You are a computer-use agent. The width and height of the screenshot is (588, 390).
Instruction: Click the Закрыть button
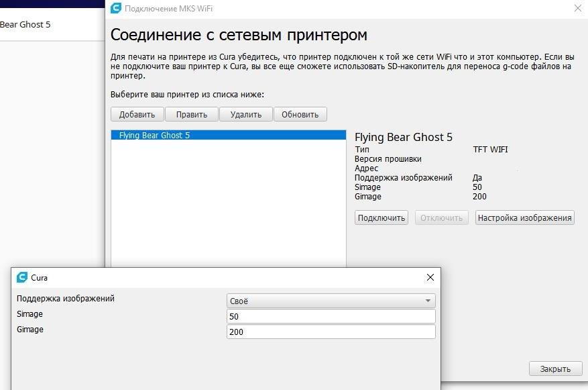[x=555, y=369]
